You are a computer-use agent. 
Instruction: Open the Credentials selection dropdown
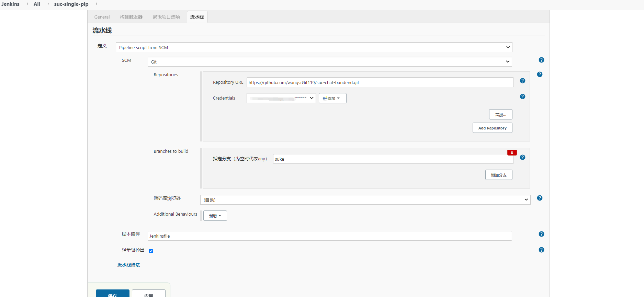point(281,98)
